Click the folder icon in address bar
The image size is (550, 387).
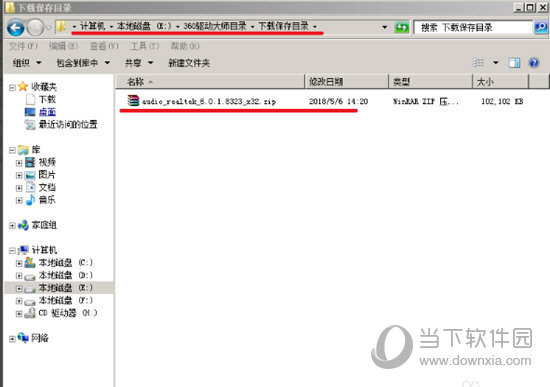[61, 26]
